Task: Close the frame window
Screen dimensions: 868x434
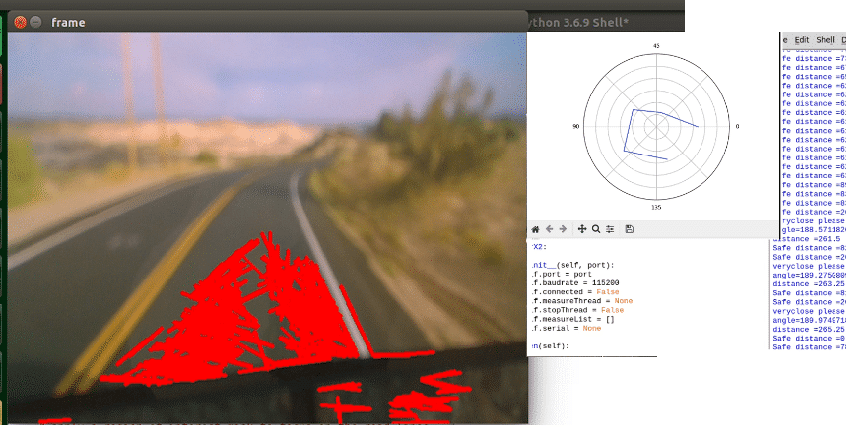Action: point(20,21)
